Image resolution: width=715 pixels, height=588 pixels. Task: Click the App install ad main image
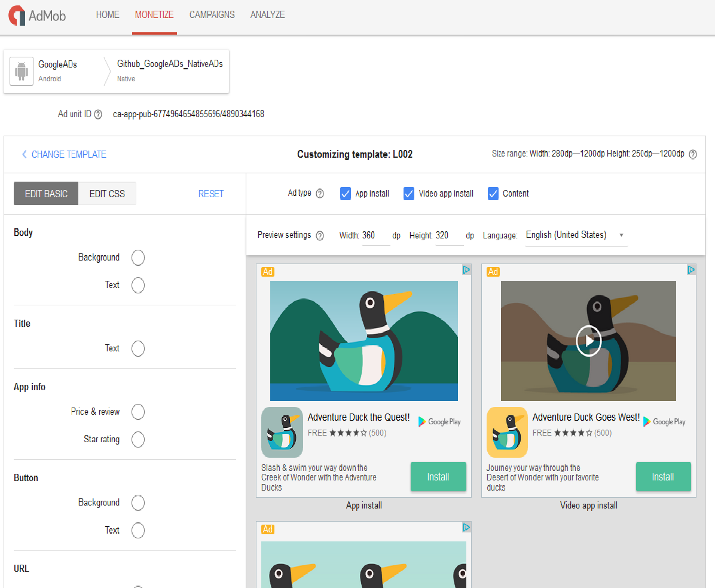(x=364, y=341)
